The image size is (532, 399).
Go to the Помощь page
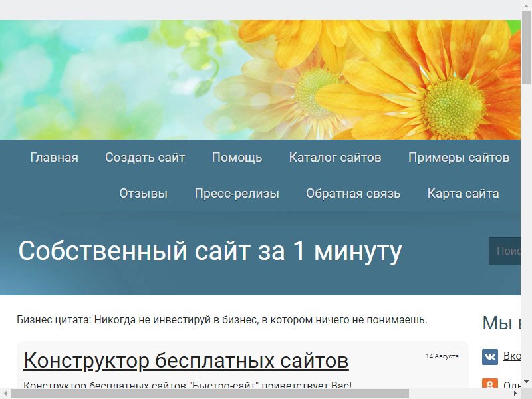pyautogui.click(x=237, y=158)
